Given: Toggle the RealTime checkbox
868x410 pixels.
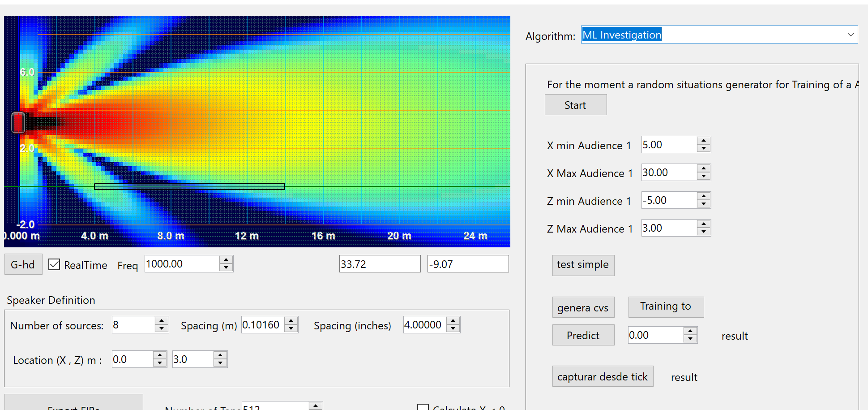Looking at the screenshot, I should pos(54,264).
